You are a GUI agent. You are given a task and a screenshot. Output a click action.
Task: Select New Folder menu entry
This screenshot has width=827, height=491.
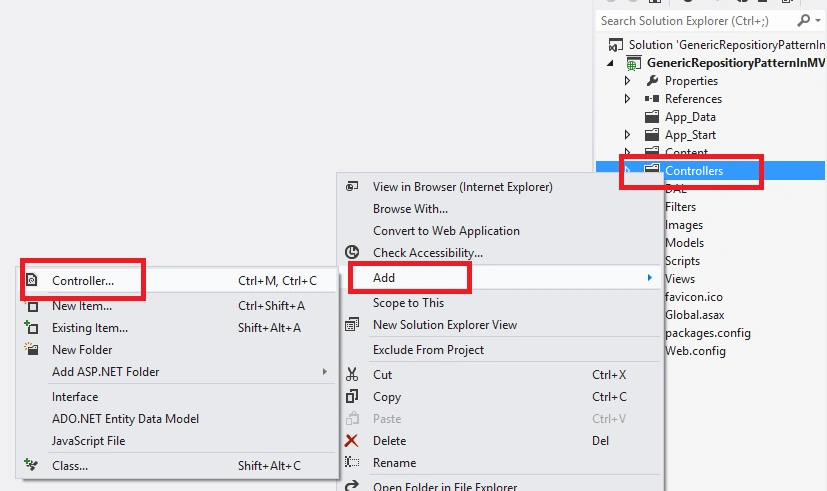(177, 350)
